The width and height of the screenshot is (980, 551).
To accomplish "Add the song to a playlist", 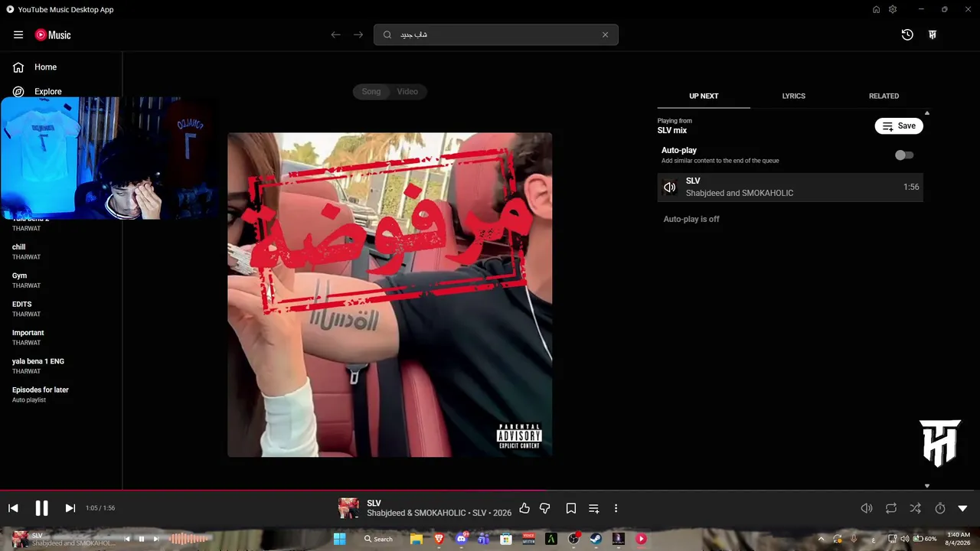I will click(593, 508).
